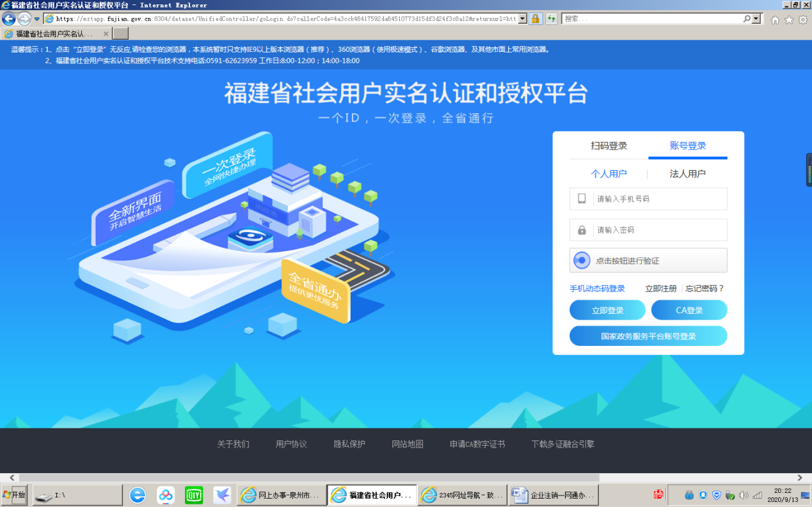Click the phone number input field
Image resolution: width=812 pixels, height=507 pixels.
(659, 199)
